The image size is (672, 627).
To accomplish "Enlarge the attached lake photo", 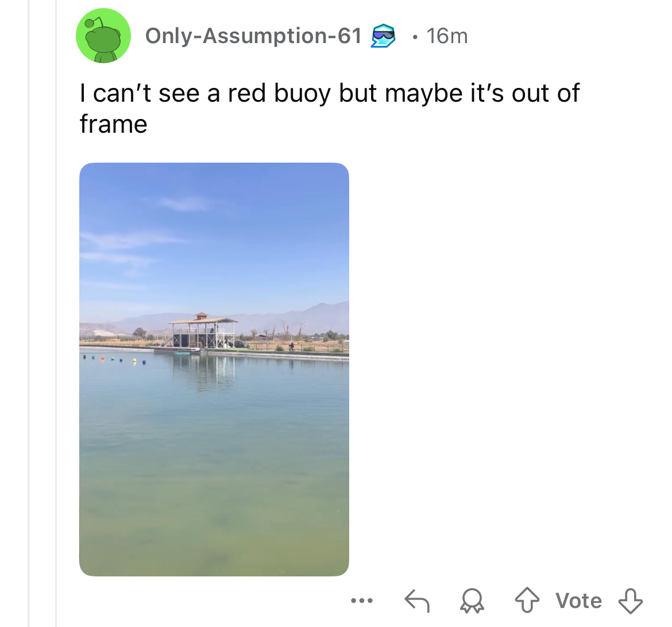I will coord(214,370).
